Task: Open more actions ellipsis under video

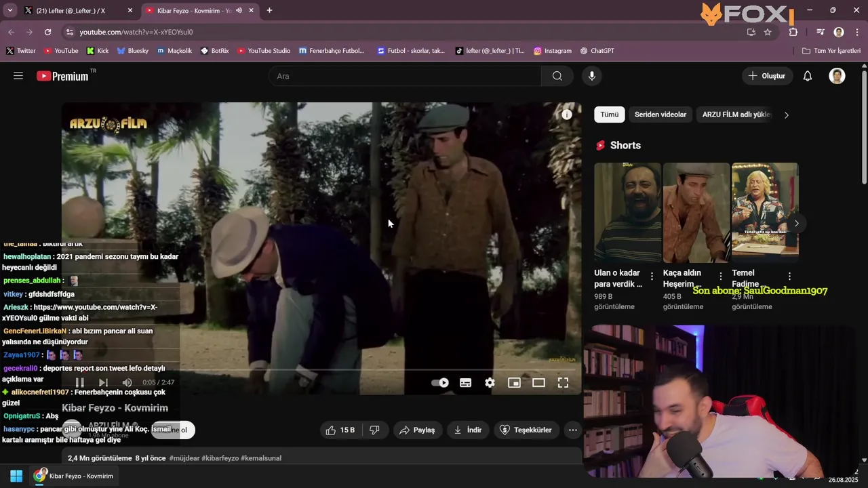Action: [573, 430]
